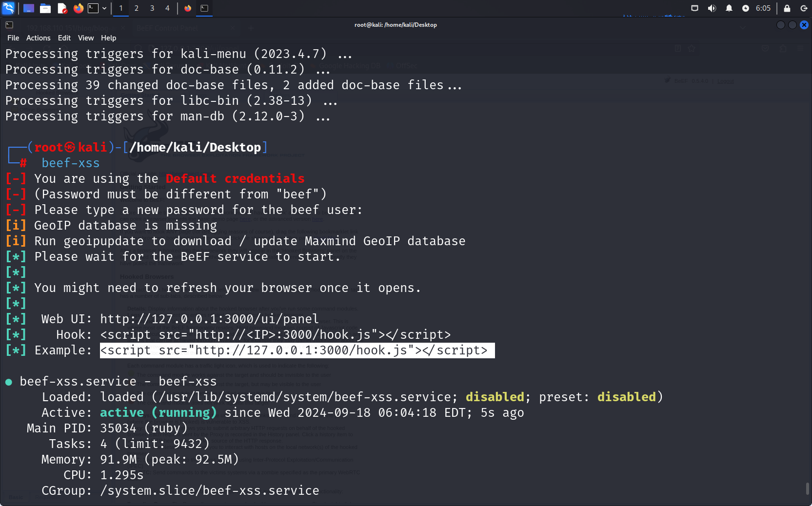Switch to workspace 2
The width and height of the screenshot is (812, 506).
(x=137, y=8)
